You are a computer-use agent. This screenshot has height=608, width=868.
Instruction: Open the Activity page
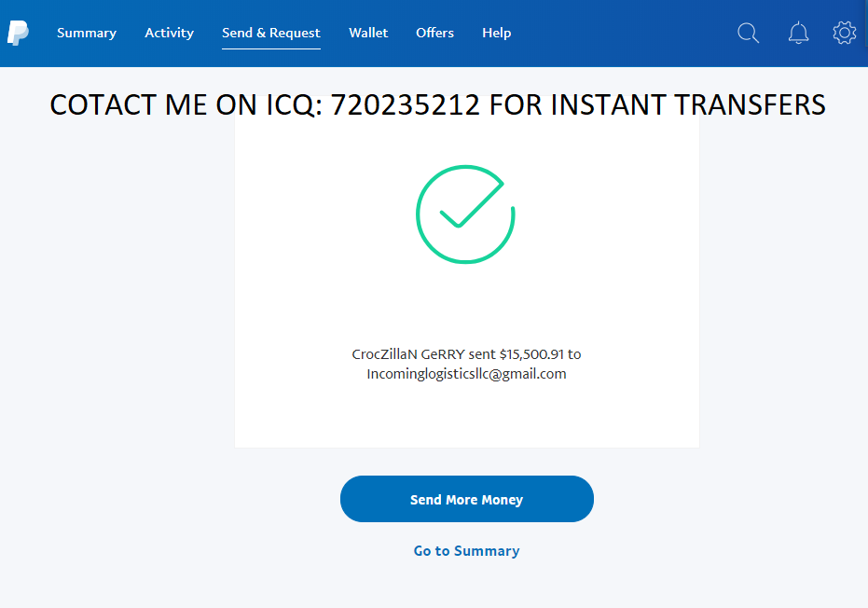pyautogui.click(x=170, y=34)
